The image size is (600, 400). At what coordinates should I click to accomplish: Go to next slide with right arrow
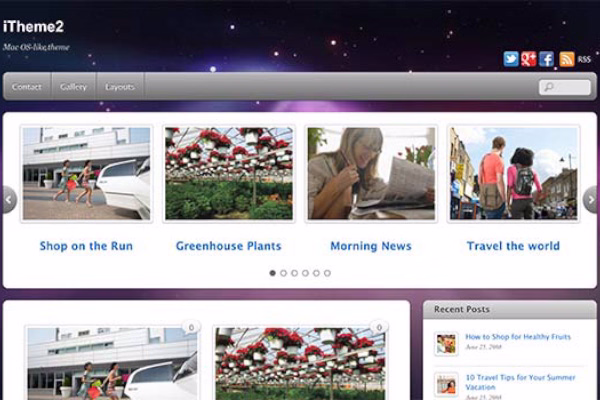pos(590,199)
